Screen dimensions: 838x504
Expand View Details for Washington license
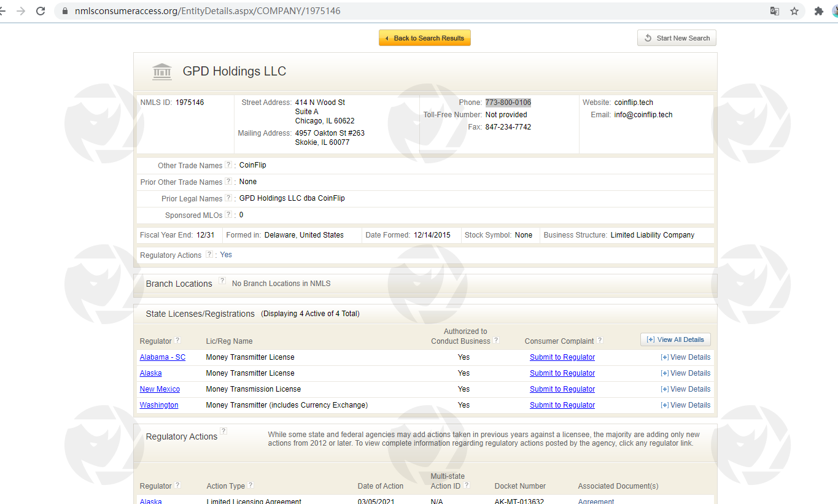pyautogui.click(x=685, y=405)
